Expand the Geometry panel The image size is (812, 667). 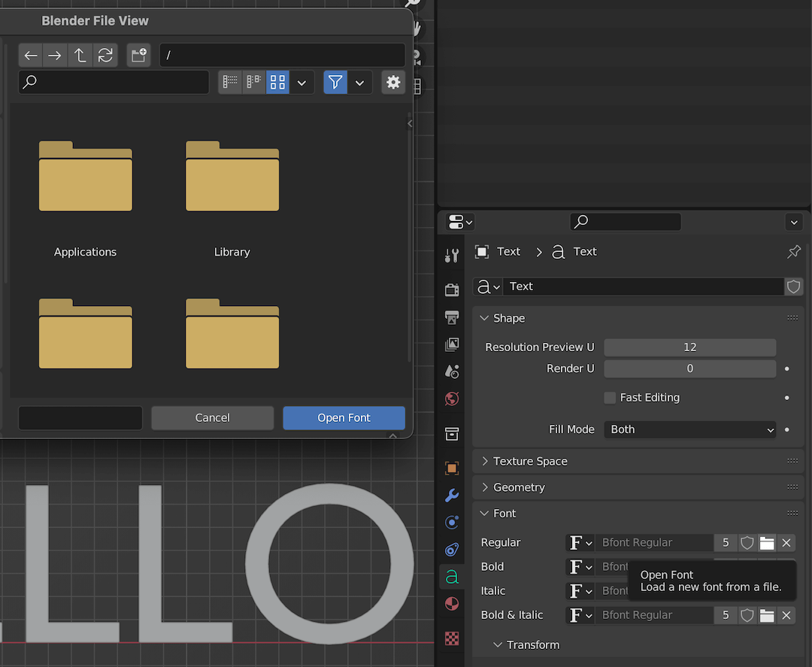pyautogui.click(x=519, y=487)
